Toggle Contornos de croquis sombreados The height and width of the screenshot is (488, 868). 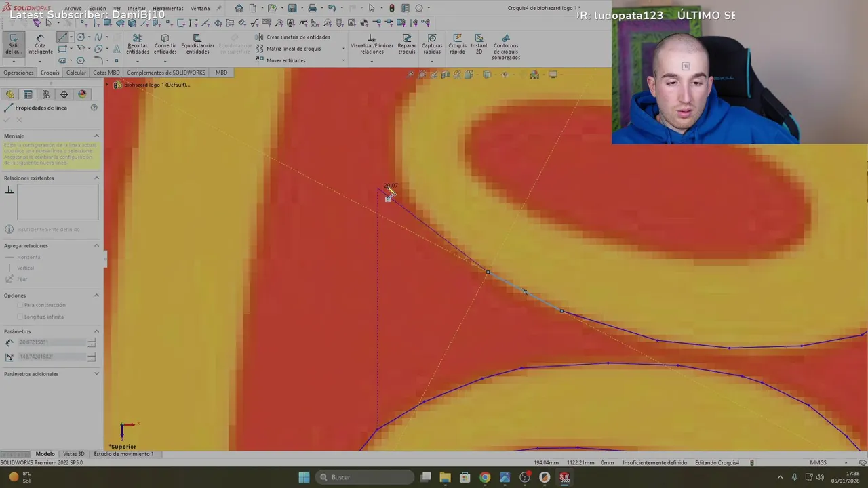pyautogui.click(x=506, y=46)
